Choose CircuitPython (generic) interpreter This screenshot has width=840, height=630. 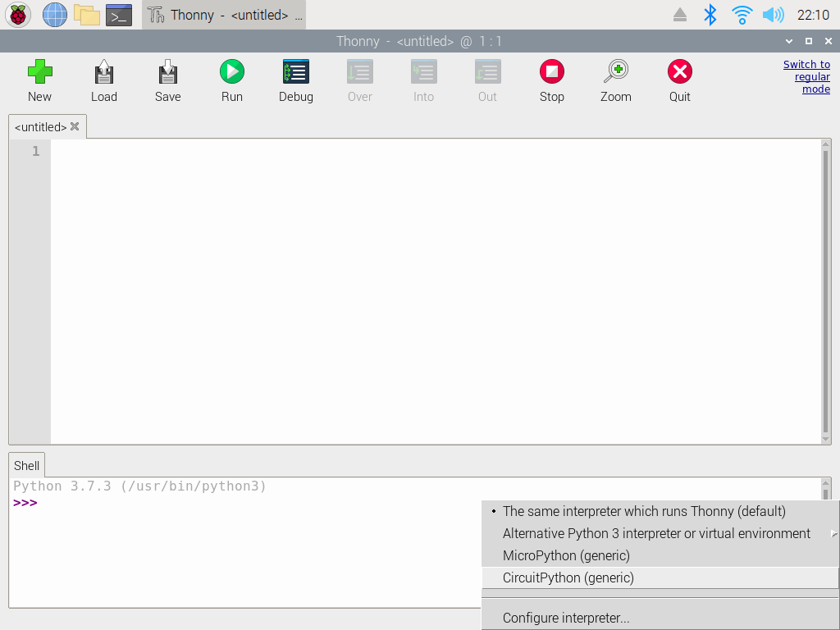660,578
